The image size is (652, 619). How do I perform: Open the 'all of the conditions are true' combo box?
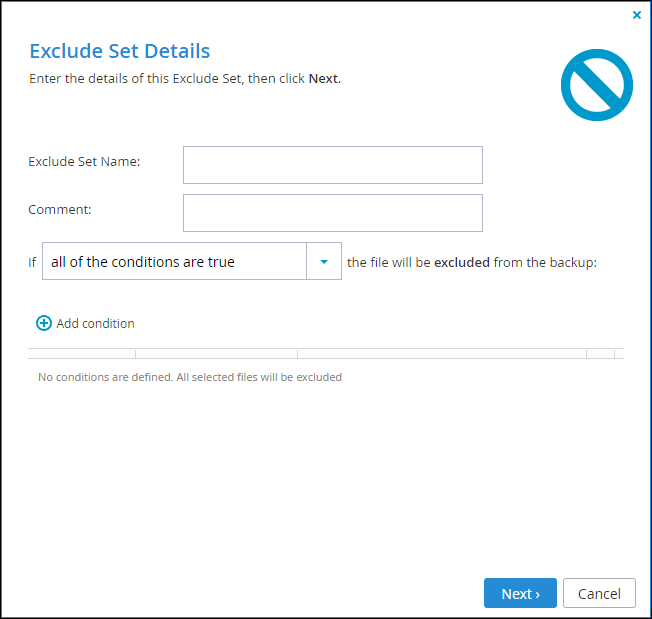point(192,261)
